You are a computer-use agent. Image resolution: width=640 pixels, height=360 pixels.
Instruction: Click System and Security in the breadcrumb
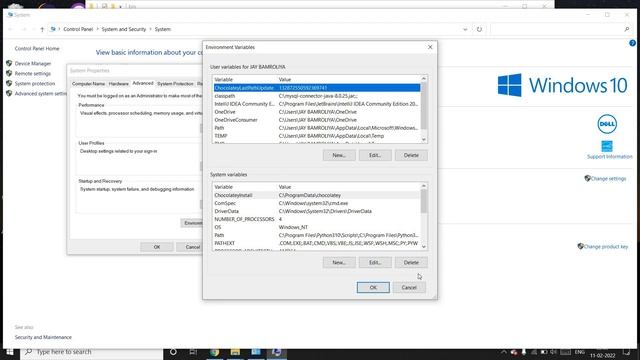[124, 29]
